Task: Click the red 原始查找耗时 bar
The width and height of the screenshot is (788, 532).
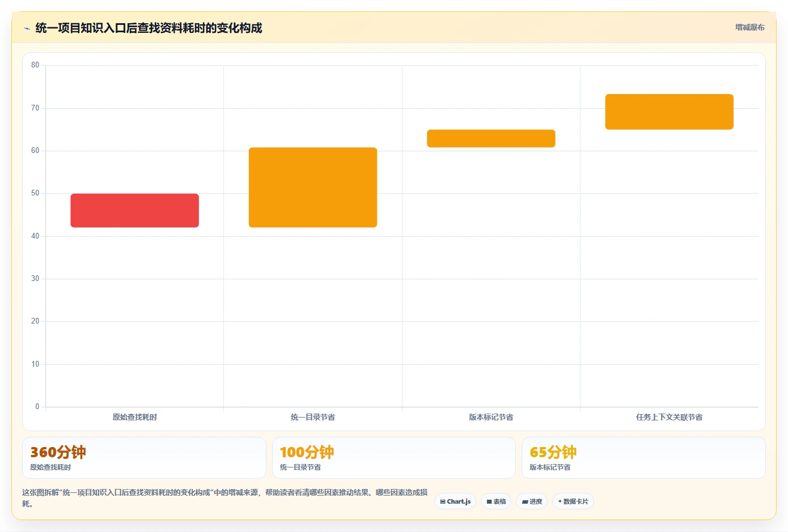Action: [134, 211]
